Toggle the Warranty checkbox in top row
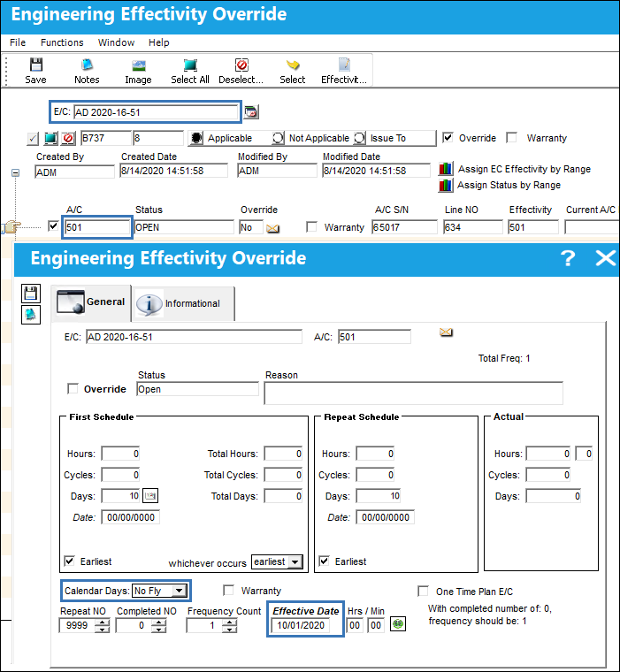The width and height of the screenshot is (620, 672). click(x=511, y=138)
